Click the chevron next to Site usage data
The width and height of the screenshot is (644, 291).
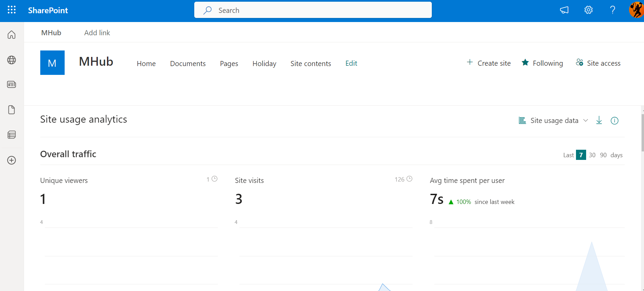point(585,121)
